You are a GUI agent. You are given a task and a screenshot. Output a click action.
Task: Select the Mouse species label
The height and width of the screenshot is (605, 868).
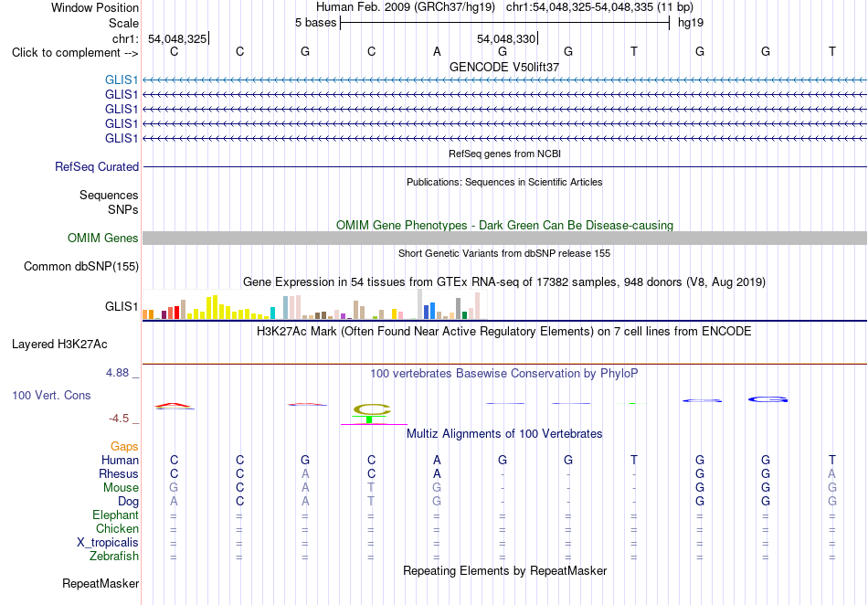pos(121,488)
